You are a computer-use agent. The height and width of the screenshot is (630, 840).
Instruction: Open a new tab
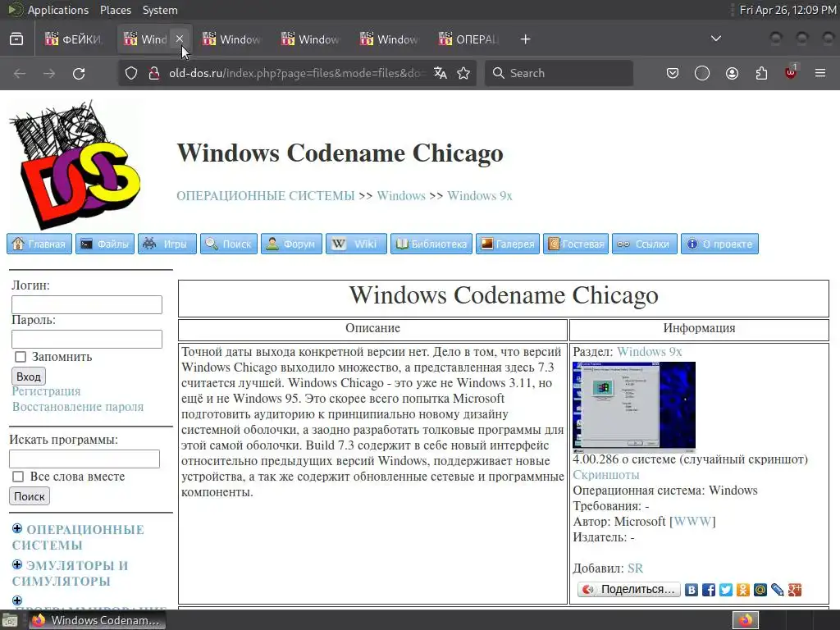pos(526,39)
